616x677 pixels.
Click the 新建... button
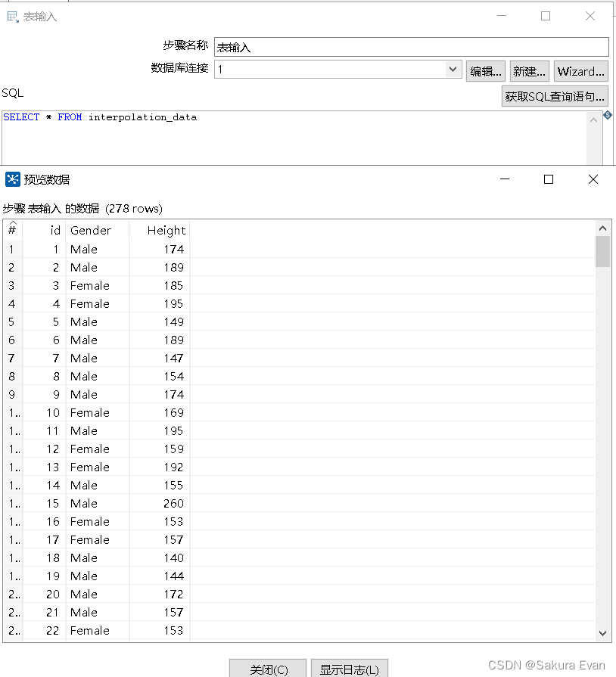[529, 71]
